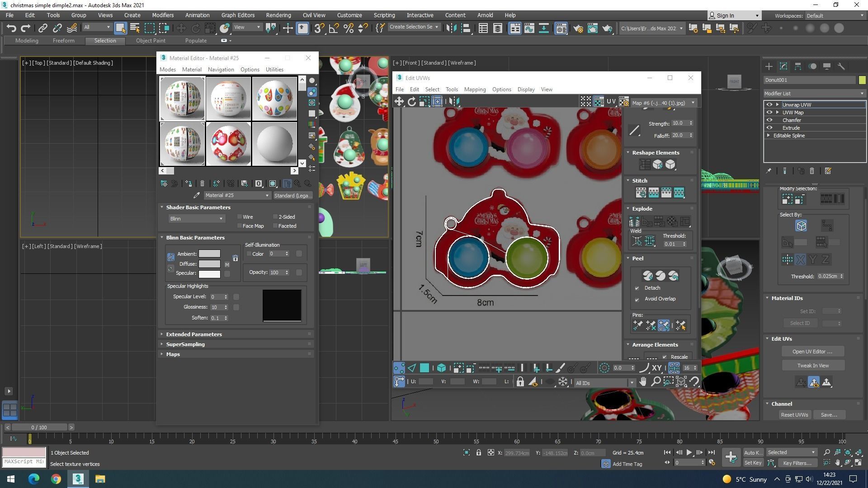868x488 pixels.
Task: Expand the Maps rollout
Action: [173, 354]
